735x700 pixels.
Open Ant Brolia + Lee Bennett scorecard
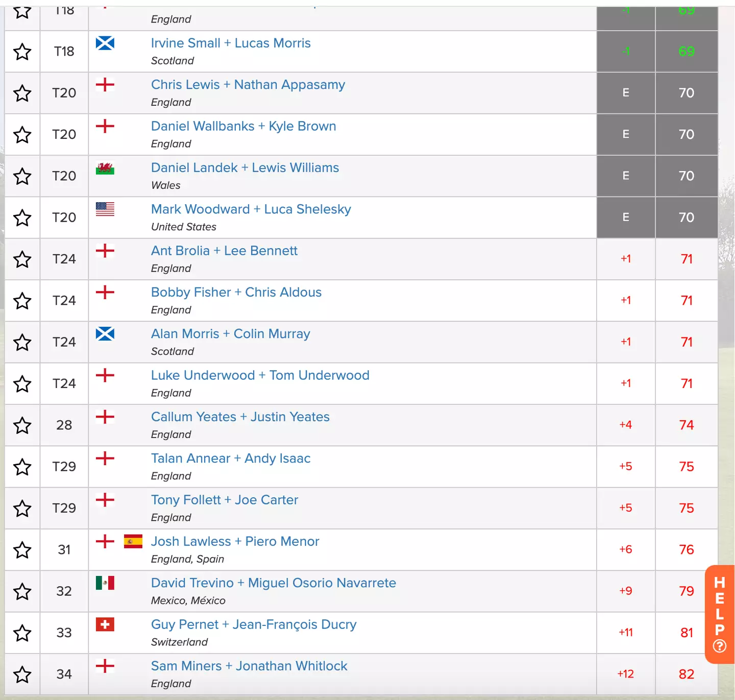coord(224,251)
